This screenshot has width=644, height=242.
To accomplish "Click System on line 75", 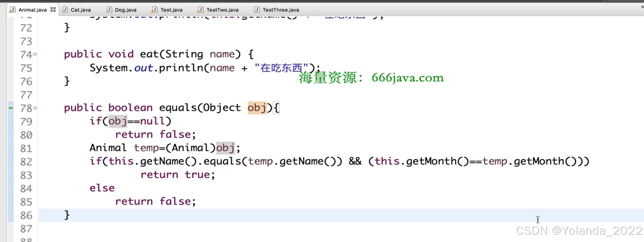I will [108, 68].
